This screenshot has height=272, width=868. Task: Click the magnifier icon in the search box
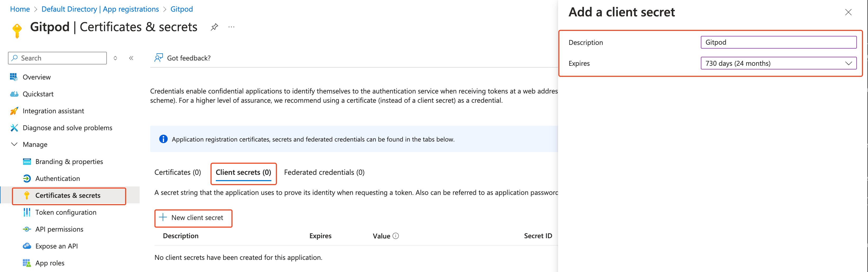coord(15,58)
